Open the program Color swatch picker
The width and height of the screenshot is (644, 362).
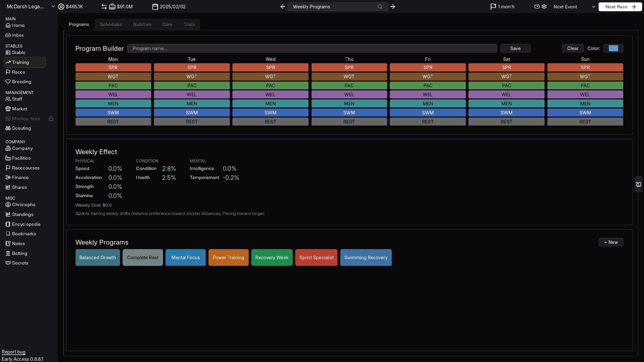coord(613,48)
